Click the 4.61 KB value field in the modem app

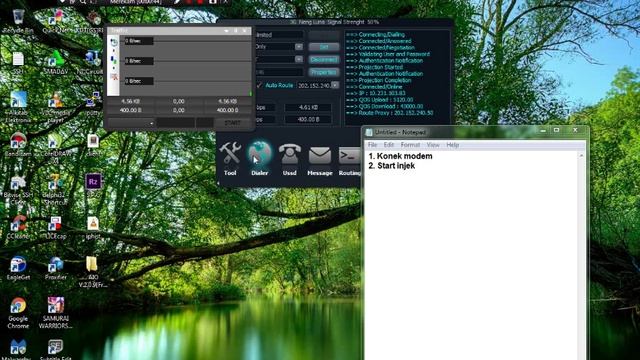(x=308, y=107)
